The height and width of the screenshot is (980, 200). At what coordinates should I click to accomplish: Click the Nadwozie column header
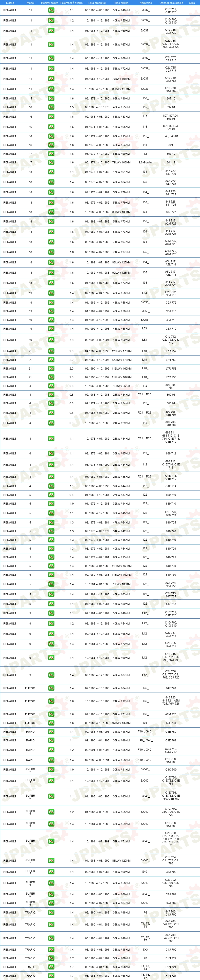[145, 3]
